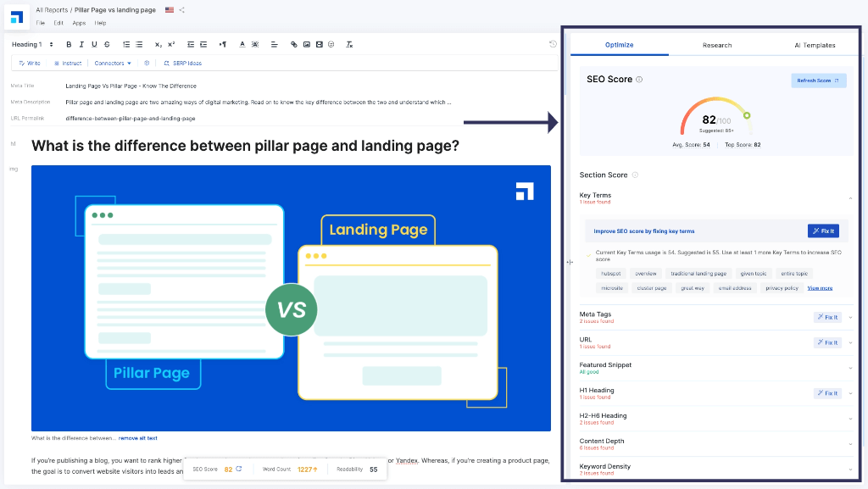Expand the Meta Tags section
This screenshot has height=489, width=868.
pos(850,318)
